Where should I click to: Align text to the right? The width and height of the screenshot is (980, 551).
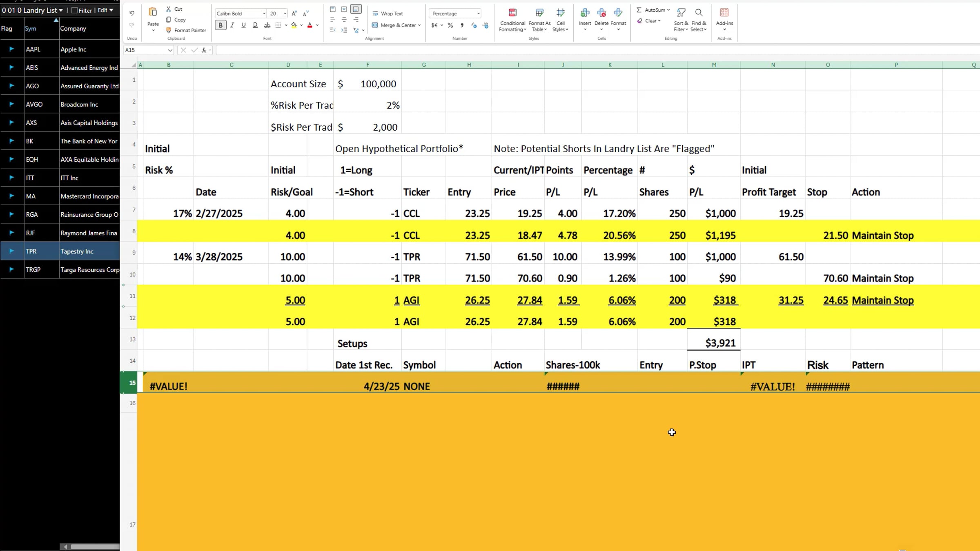coord(356,20)
